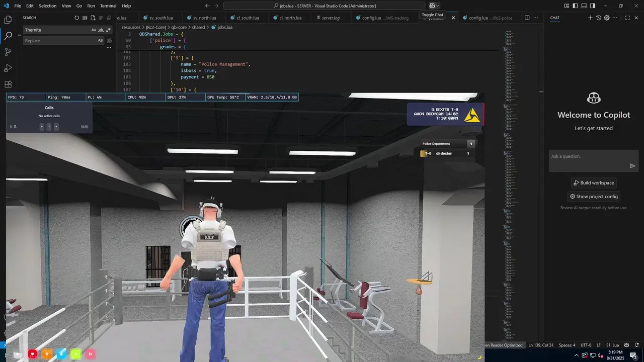
Task: Toggle Match Case in search box
Action: 94,30
